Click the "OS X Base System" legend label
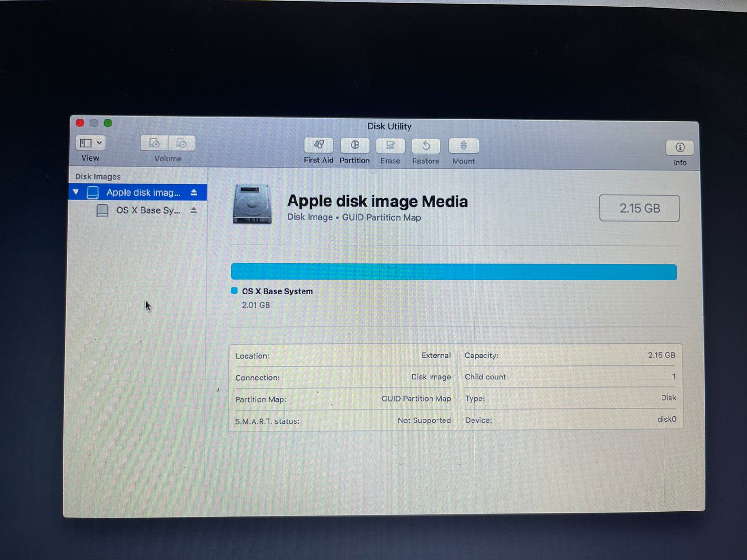The width and height of the screenshot is (747, 560). tap(277, 291)
